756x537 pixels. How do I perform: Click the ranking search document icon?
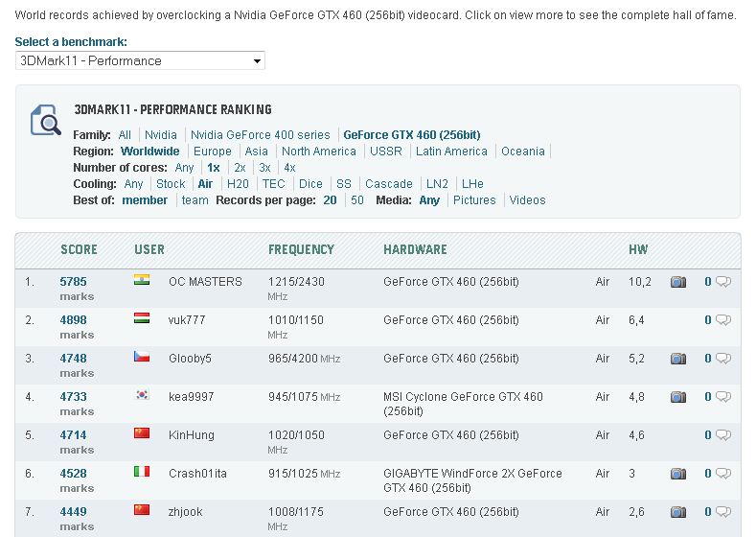45,120
